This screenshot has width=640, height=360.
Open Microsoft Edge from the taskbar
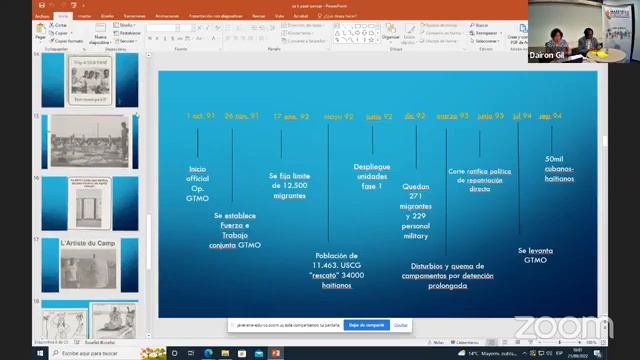[208, 353]
